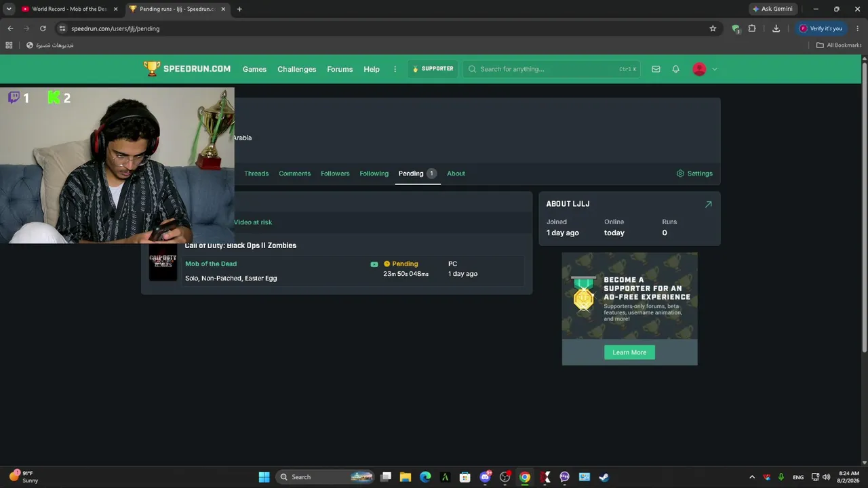Open the browser Extensions puzzle icon

pos(752,28)
